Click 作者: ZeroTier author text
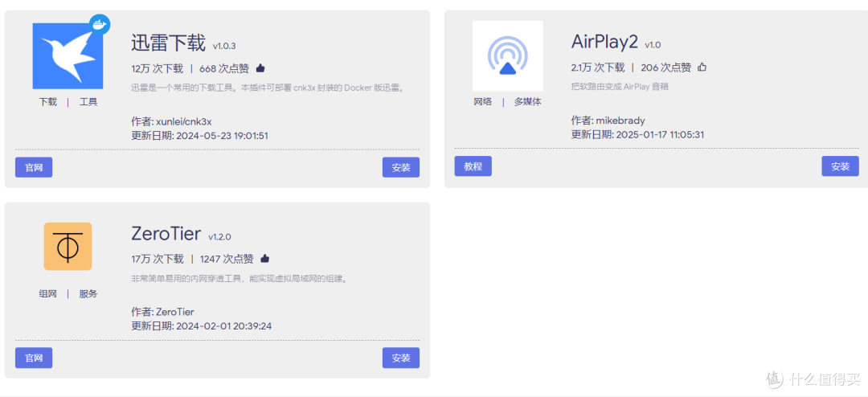This screenshot has width=868, height=397. (162, 312)
